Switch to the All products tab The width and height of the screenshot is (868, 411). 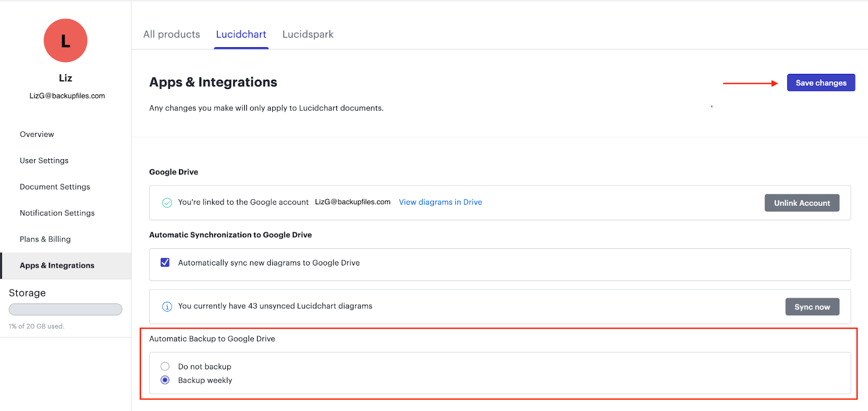[171, 34]
